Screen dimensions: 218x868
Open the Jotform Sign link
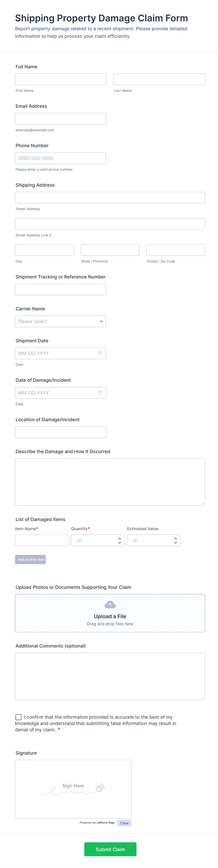pyautogui.click(x=106, y=822)
